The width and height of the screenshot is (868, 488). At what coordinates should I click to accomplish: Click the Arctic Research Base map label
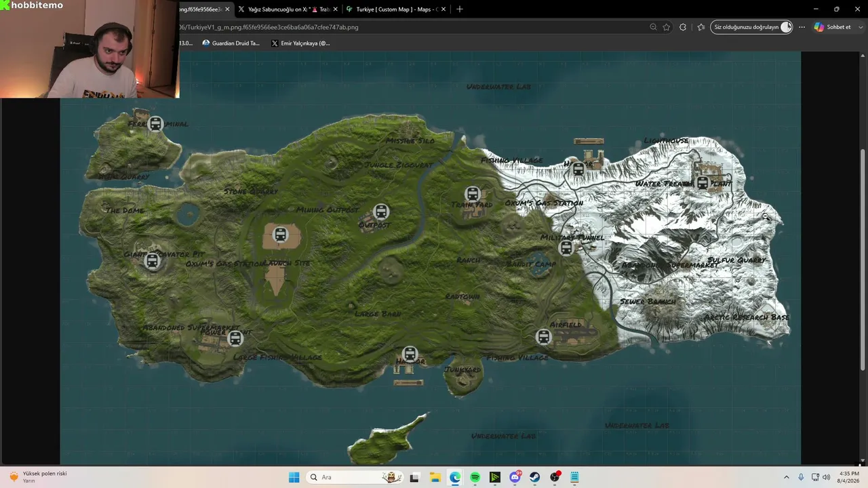746,317
